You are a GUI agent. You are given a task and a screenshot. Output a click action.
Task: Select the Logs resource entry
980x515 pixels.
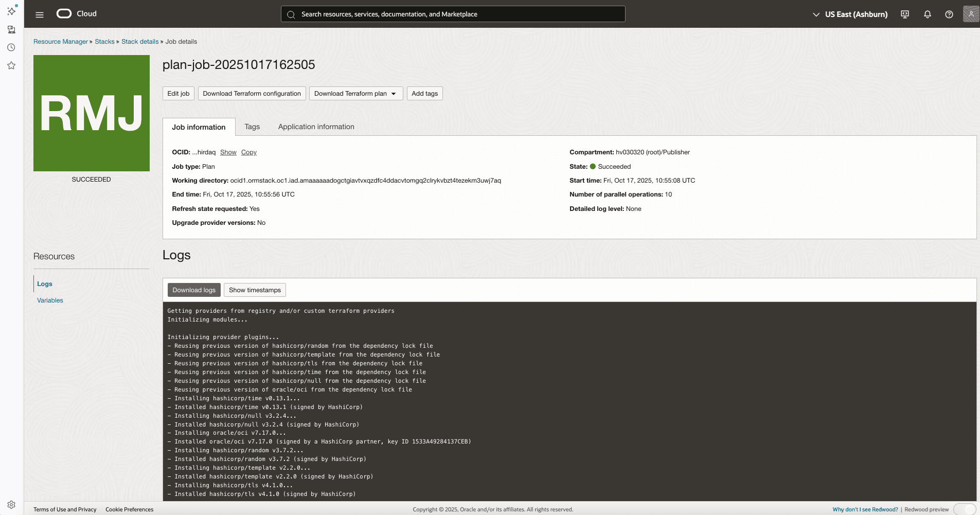point(44,283)
